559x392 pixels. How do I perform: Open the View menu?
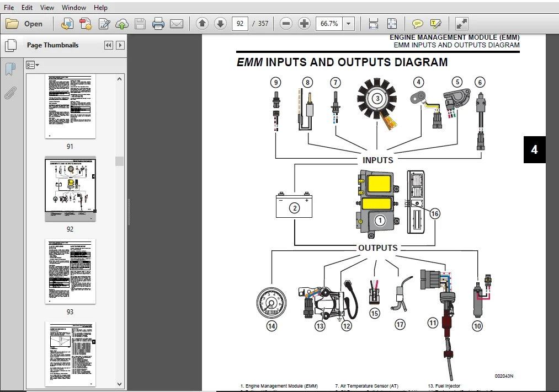pyautogui.click(x=47, y=8)
